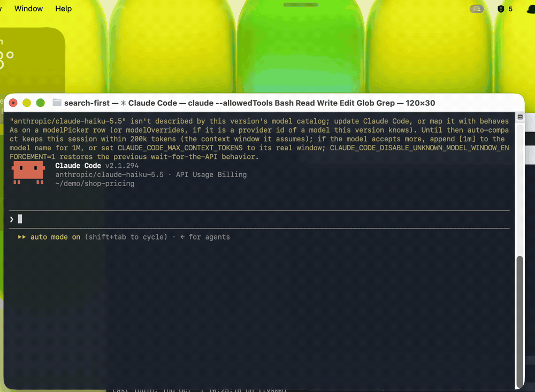This screenshot has width=535, height=392.
Task: Click the 'auto mode on' status text
Action: pos(55,237)
